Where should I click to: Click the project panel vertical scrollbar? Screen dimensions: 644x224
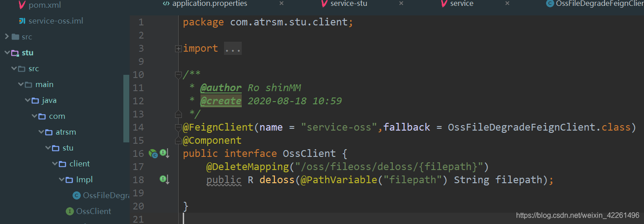point(126,108)
